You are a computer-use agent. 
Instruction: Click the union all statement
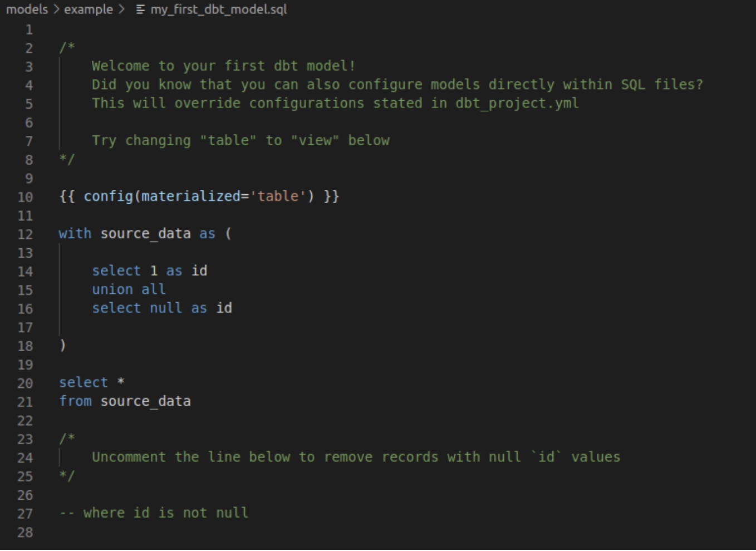129,289
